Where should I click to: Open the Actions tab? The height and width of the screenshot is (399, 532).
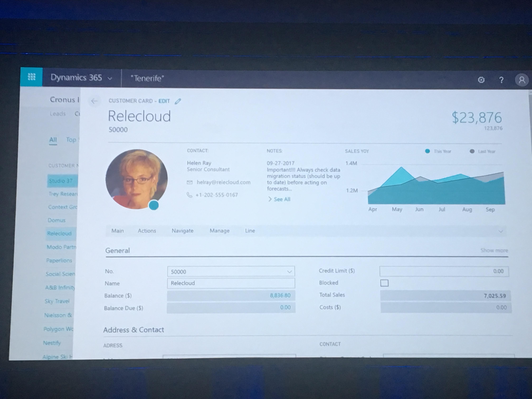(x=147, y=231)
